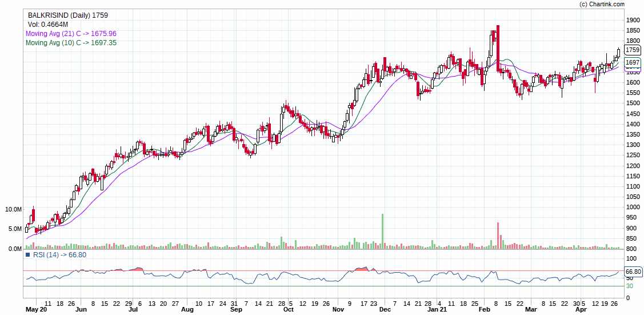
Task: Click the blue RSI legend square
Action: tap(27, 254)
